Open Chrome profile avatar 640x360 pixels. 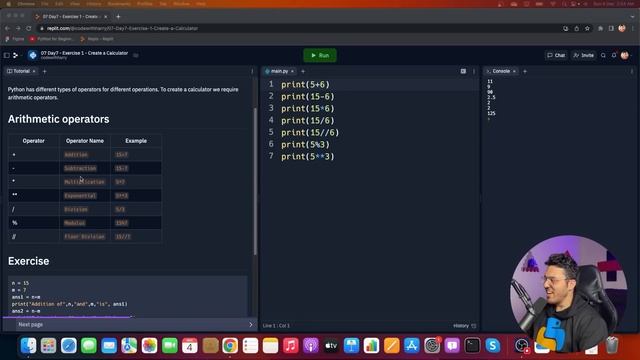[x=622, y=28]
